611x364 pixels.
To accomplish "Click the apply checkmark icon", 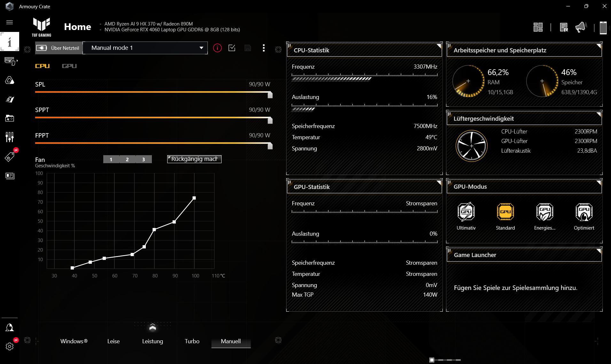I will point(232,48).
